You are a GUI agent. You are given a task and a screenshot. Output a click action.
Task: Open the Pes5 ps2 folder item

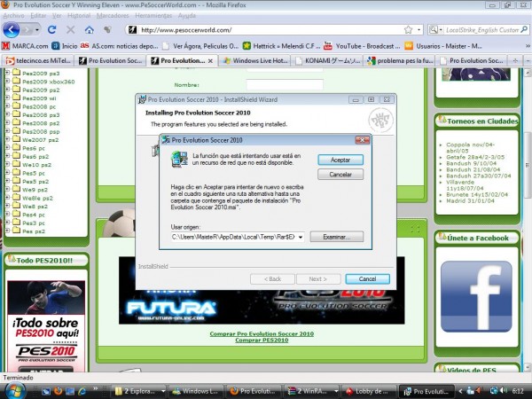35,182
